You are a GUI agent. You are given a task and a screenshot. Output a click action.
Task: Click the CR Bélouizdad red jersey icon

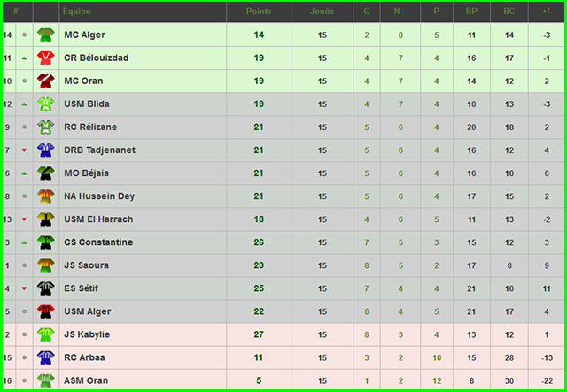point(44,58)
